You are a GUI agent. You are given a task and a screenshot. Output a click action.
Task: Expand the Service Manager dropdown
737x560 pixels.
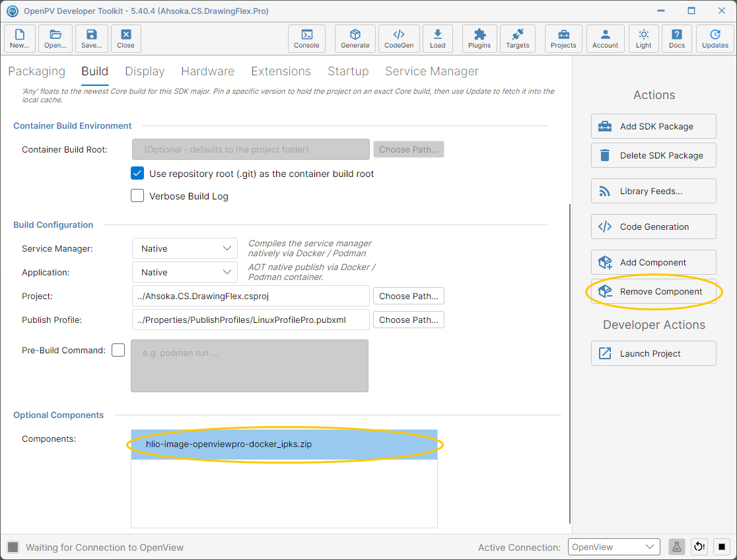coord(185,248)
